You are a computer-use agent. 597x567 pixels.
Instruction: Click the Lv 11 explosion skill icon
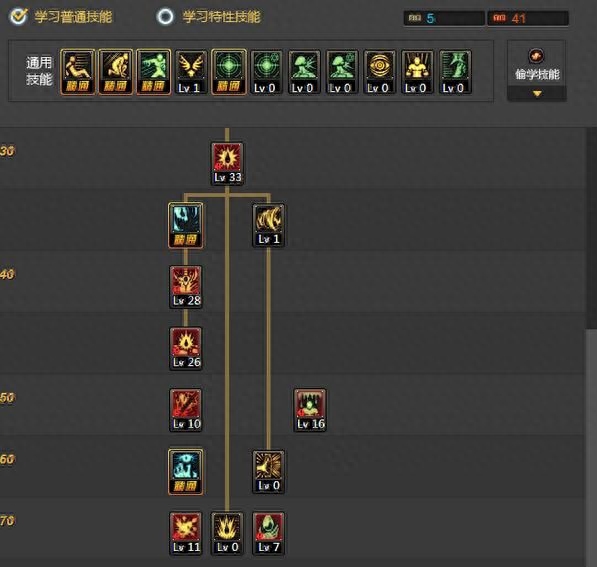coord(186,533)
